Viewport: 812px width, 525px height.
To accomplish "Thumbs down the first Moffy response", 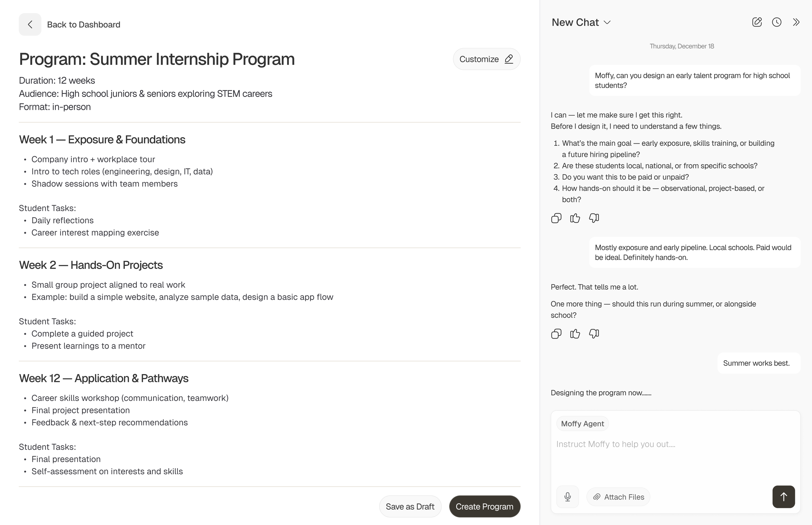I will (594, 218).
